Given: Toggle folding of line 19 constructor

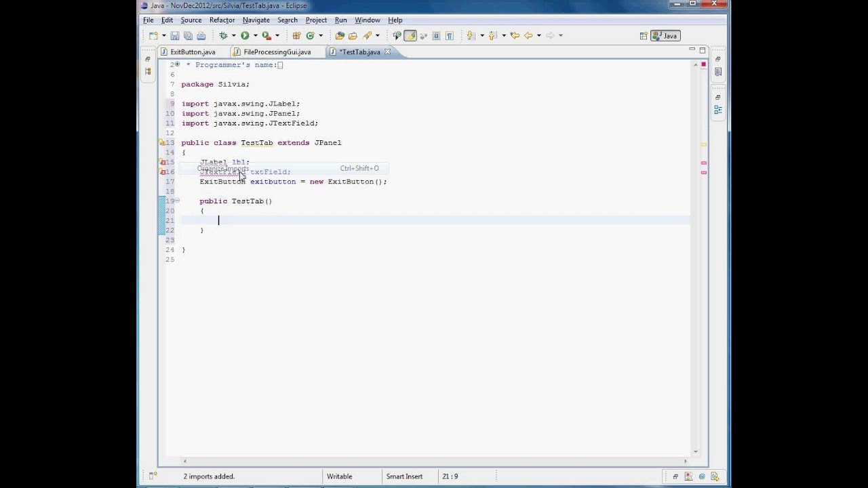Looking at the screenshot, I should pos(178,201).
